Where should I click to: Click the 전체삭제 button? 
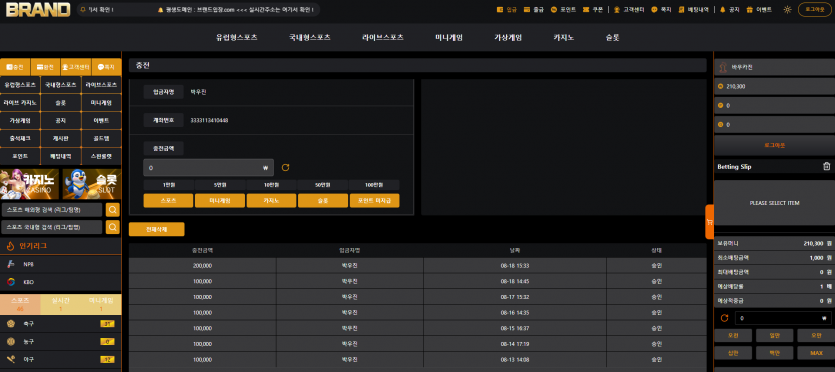(157, 229)
